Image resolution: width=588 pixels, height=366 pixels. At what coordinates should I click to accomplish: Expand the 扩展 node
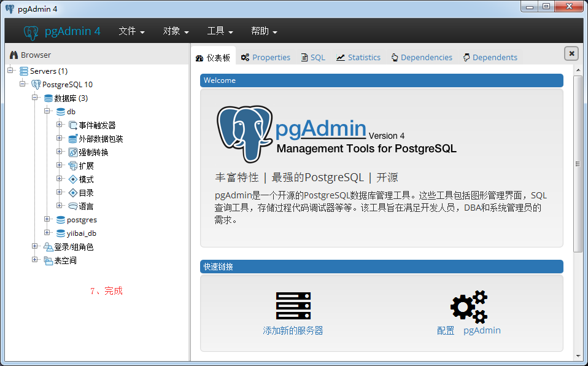click(x=60, y=165)
